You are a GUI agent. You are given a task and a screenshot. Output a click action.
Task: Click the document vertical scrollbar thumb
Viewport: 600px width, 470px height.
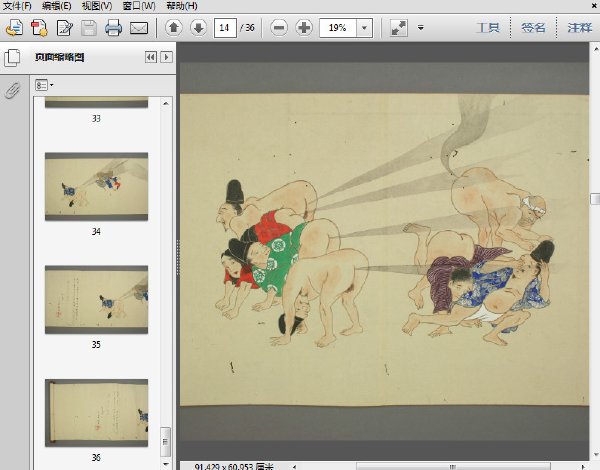[595, 199]
